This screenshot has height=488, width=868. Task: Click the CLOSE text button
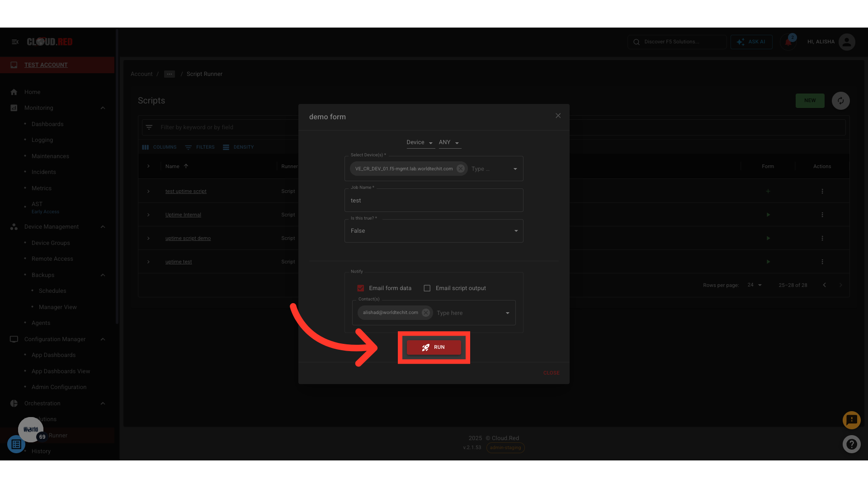click(551, 373)
